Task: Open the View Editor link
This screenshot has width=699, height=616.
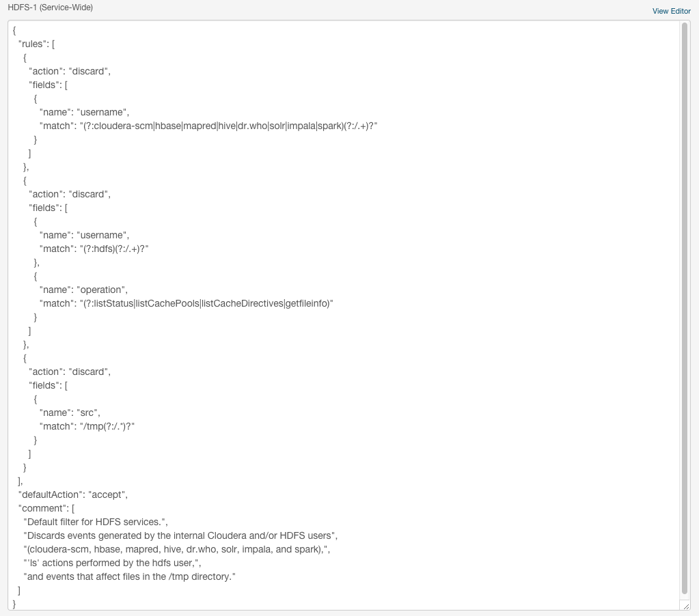Action: click(671, 11)
